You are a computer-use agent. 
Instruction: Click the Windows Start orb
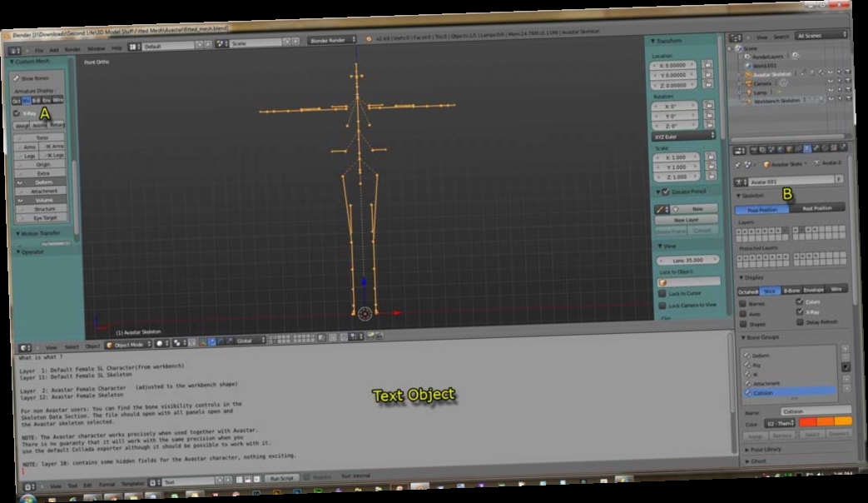pyautogui.click(x=27, y=498)
